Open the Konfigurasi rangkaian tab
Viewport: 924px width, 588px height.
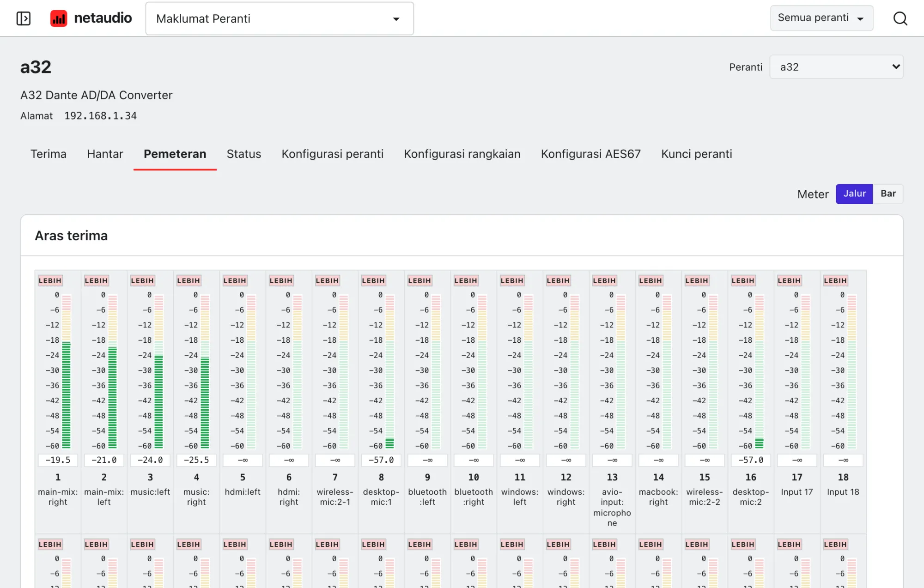(462, 154)
